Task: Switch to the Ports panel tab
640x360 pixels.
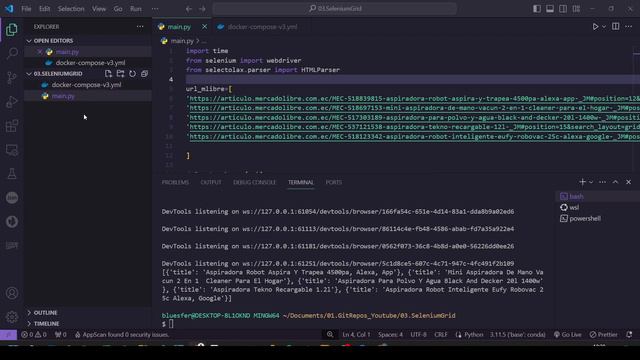Action: click(333, 182)
